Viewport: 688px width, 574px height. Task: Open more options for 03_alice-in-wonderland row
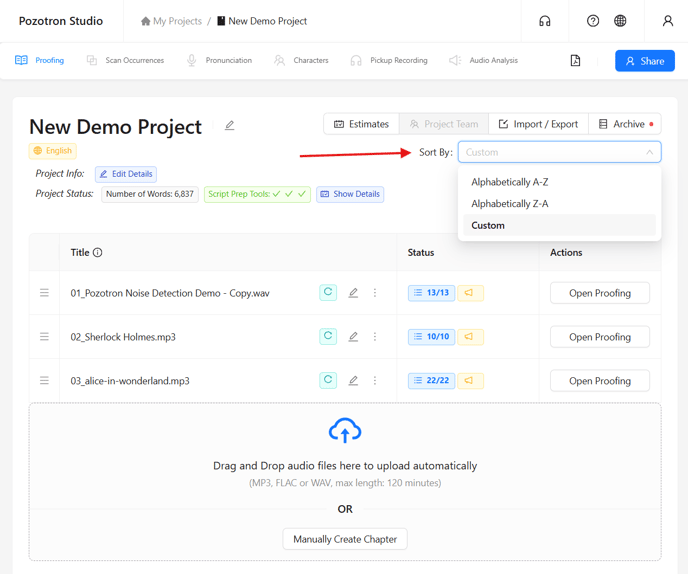point(375,380)
